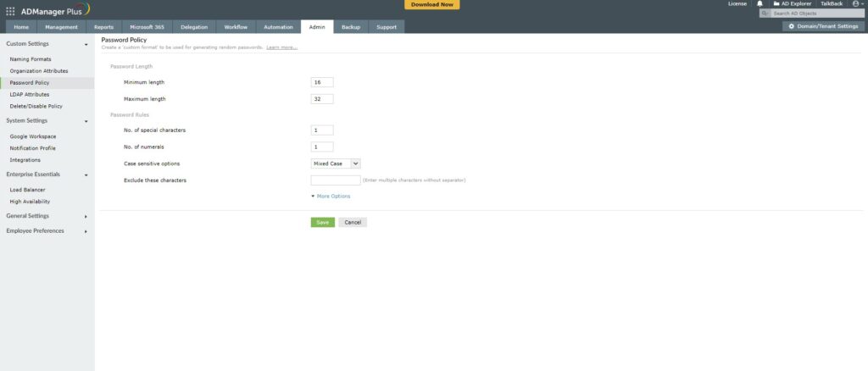Follow the Learn more link

tap(281, 47)
